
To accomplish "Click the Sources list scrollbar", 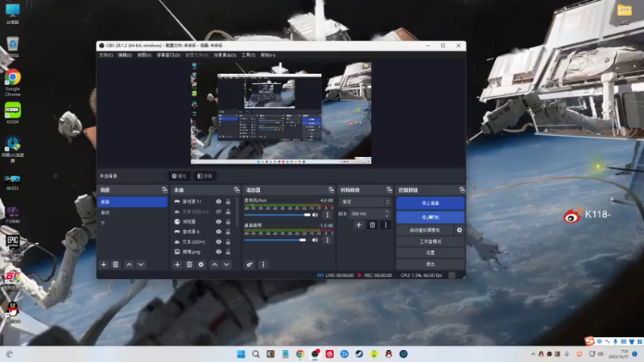I will [x=237, y=212].
